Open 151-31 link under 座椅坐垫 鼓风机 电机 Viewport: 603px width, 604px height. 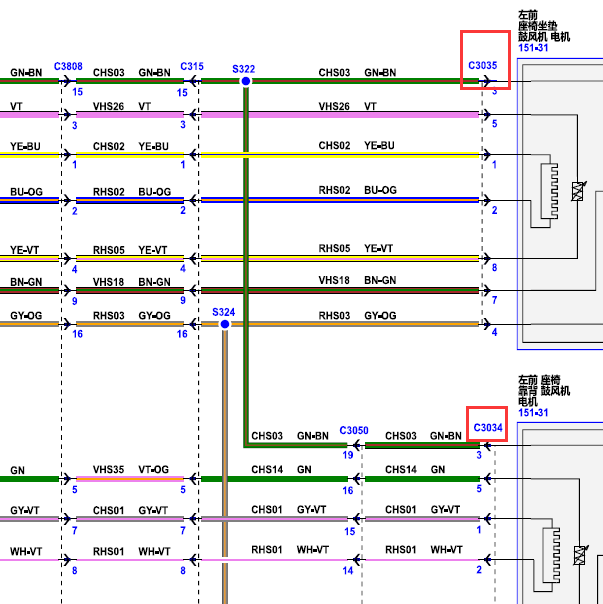[x=533, y=48]
